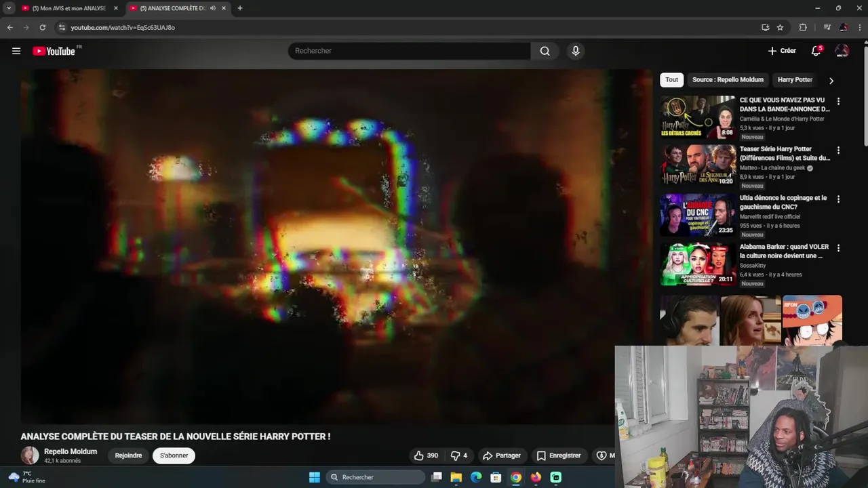Open CE QUE VOUS N'AVEZ PAS VU thumbnail
The width and height of the screenshot is (868, 488).
click(x=698, y=117)
